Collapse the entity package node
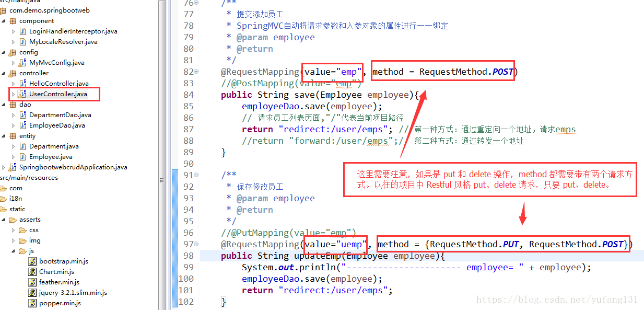Image resolution: width=644 pixels, height=310 pixels. pyautogui.click(x=3, y=136)
